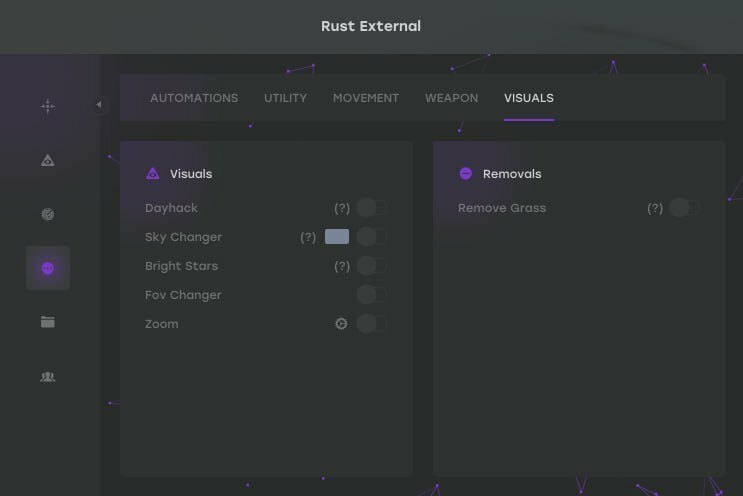
Task: Open the Movement tab
Action: (x=366, y=98)
